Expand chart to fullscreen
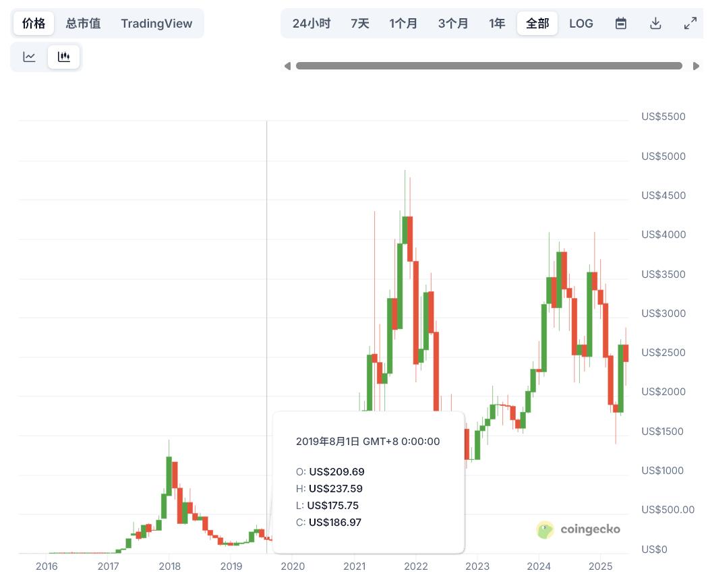Image resolution: width=708 pixels, height=588 pixels. [690, 23]
